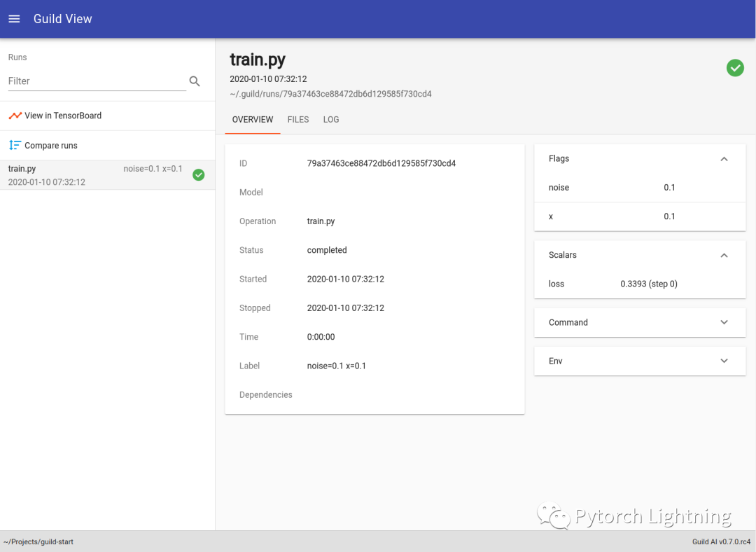Click the Dependencies field label

[x=266, y=394]
